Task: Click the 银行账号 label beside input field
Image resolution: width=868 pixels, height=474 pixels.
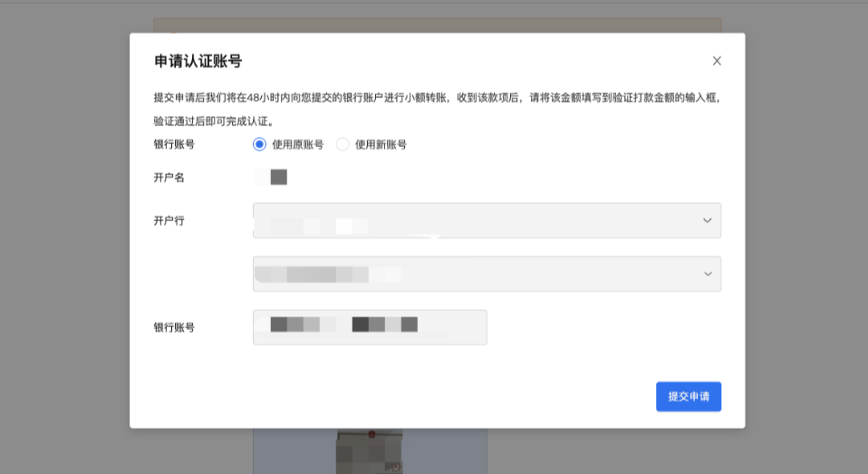Action: click(x=174, y=327)
